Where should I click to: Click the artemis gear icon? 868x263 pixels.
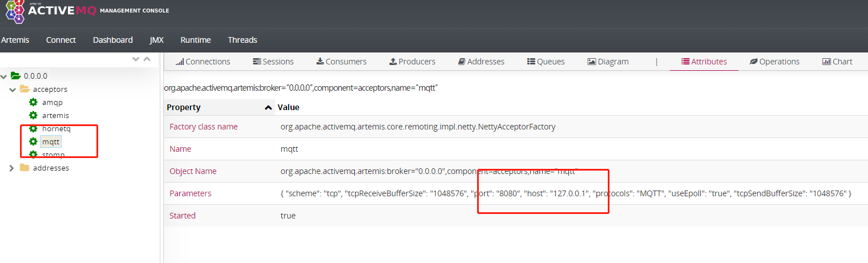pyautogui.click(x=34, y=115)
